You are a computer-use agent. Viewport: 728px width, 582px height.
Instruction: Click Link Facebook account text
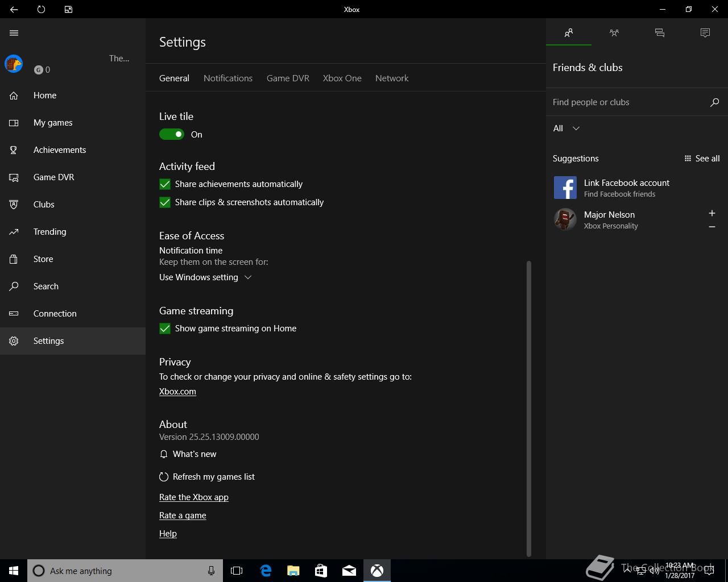click(627, 183)
